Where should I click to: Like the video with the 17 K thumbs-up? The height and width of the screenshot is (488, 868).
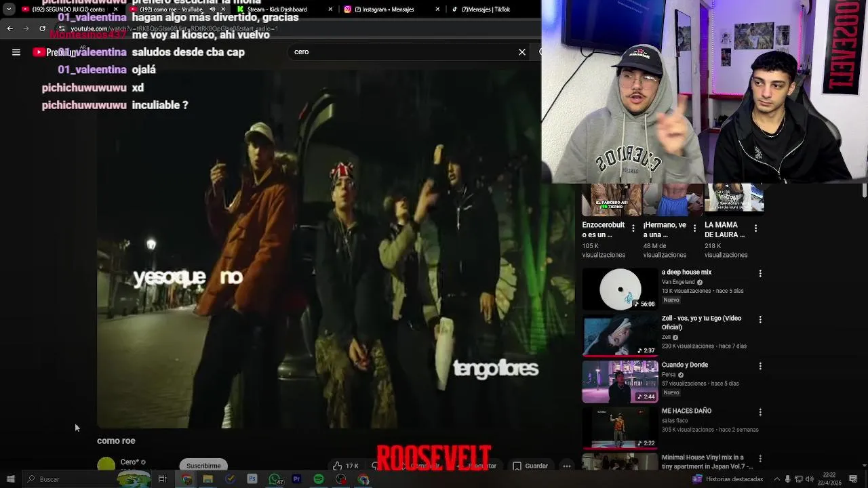(345, 466)
